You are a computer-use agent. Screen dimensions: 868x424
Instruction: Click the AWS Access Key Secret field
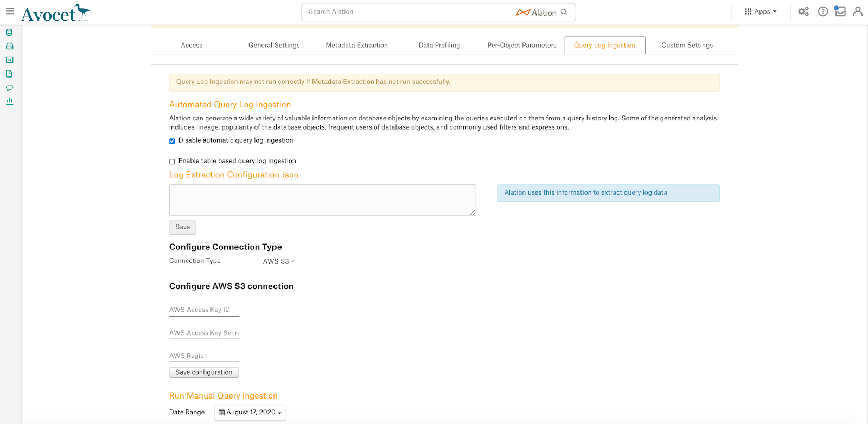coord(204,333)
